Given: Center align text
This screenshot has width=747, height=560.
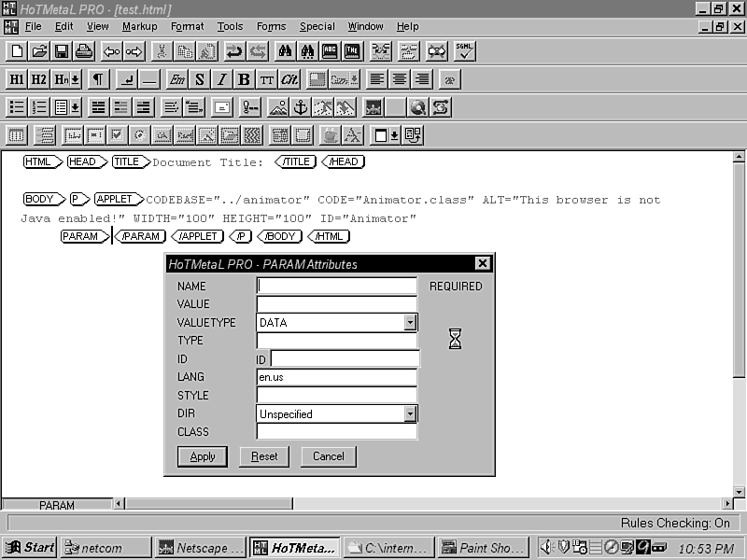Looking at the screenshot, I should (x=400, y=79).
